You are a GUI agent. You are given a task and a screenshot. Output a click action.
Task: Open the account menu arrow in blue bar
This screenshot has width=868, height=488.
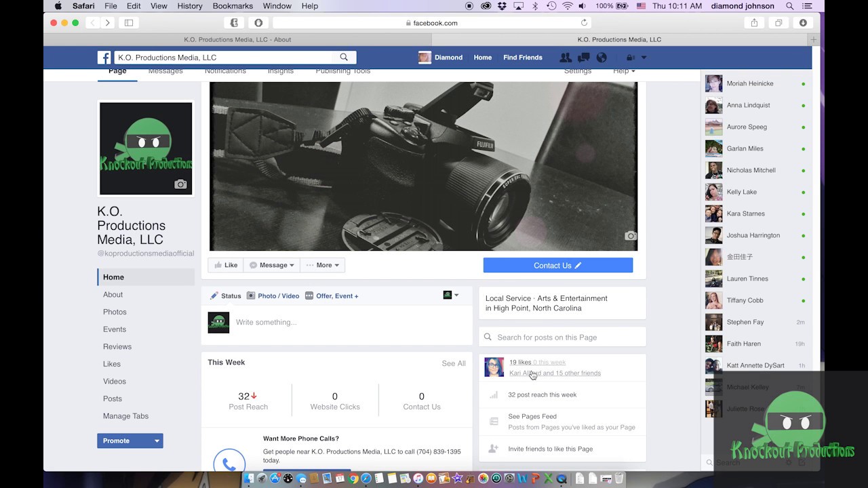tap(644, 58)
